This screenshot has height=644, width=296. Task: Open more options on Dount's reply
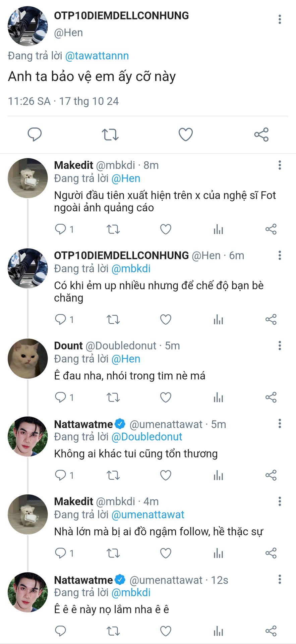[280, 345]
